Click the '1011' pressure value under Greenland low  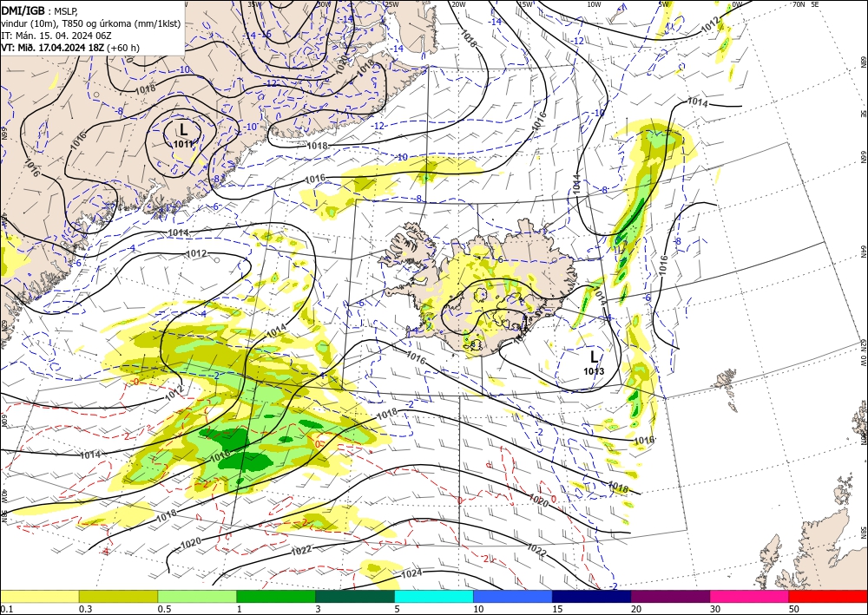click(x=183, y=144)
